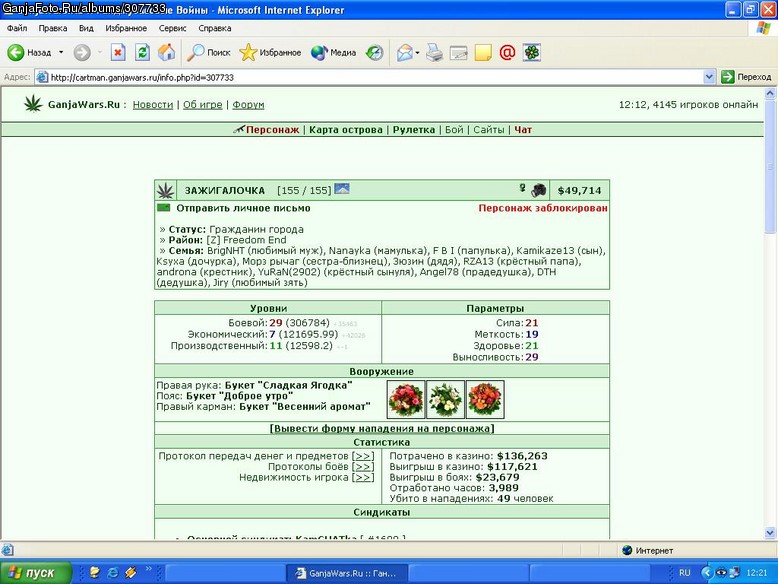Click RU language indicator in tray
This screenshot has height=584, width=778.
click(685, 573)
